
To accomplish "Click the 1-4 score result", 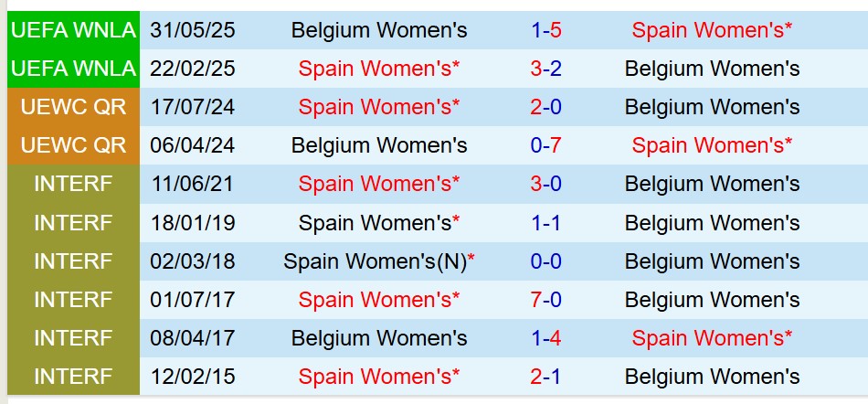I will (545, 337).
